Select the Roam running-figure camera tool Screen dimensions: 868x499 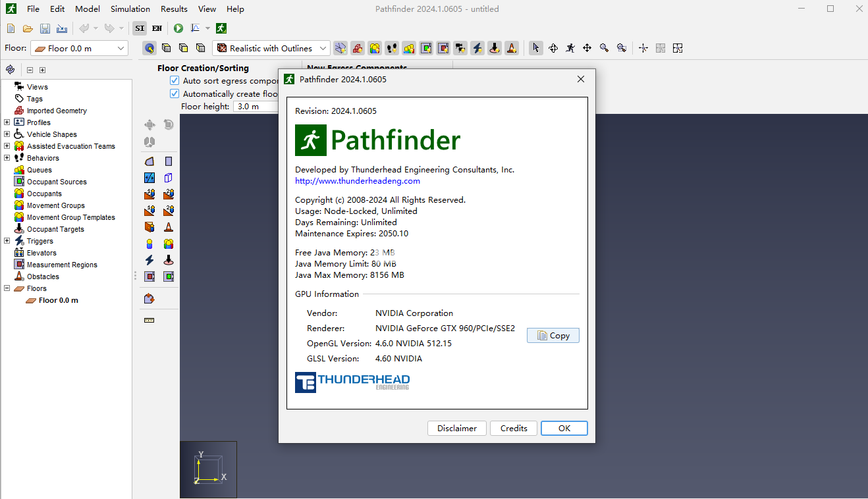[570, 48]
